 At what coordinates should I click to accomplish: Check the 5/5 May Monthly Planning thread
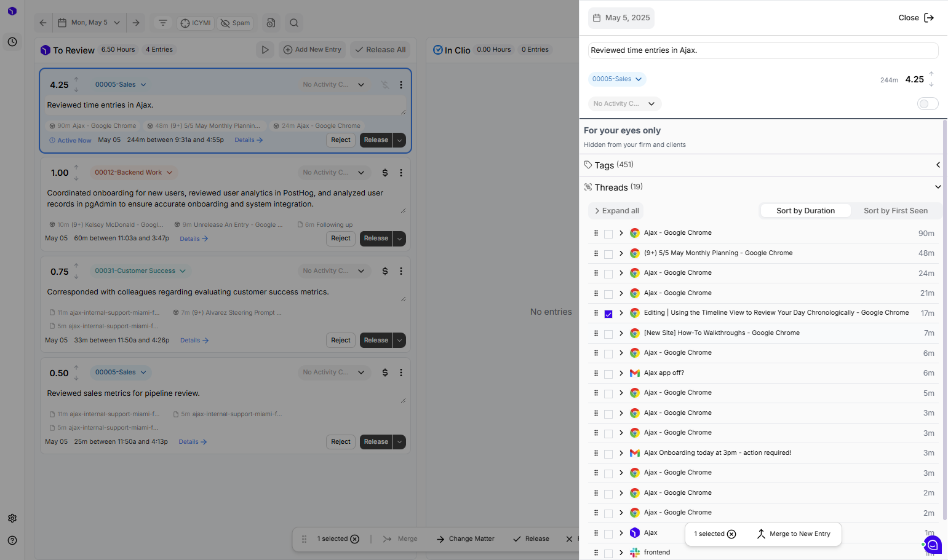point(608,254)
